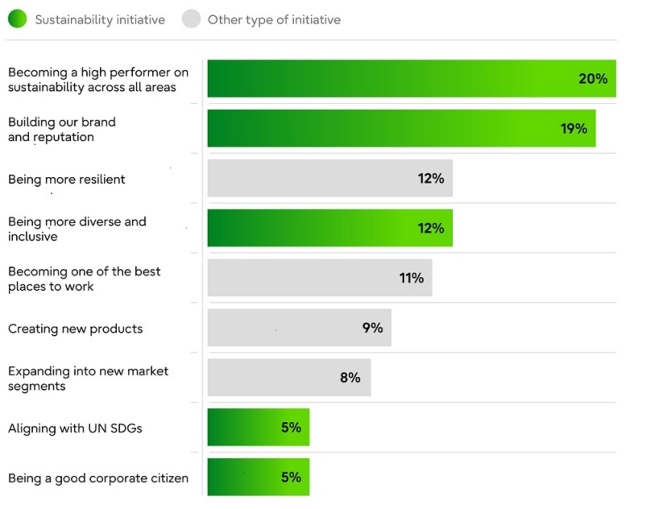
Task: Click the green Sustainability initiative legend circle
Action: pyautogui.click(x=17, y=19)
